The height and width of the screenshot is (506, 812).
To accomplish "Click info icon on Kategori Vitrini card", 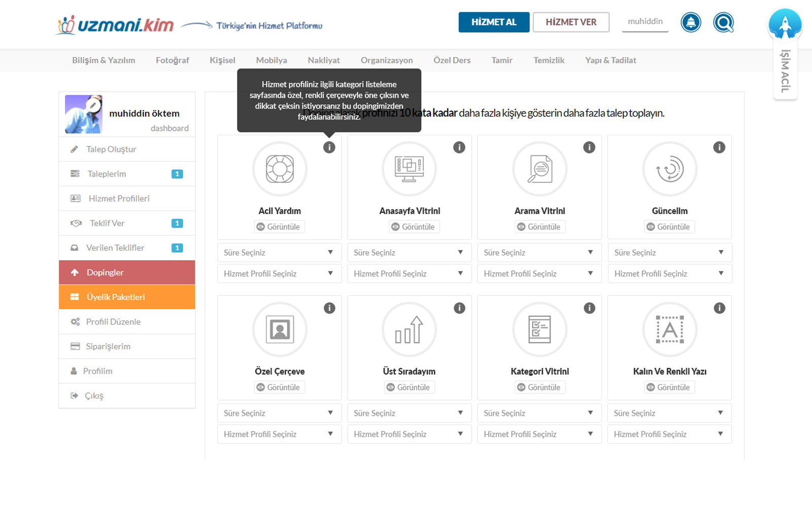I will pos(589,308).
